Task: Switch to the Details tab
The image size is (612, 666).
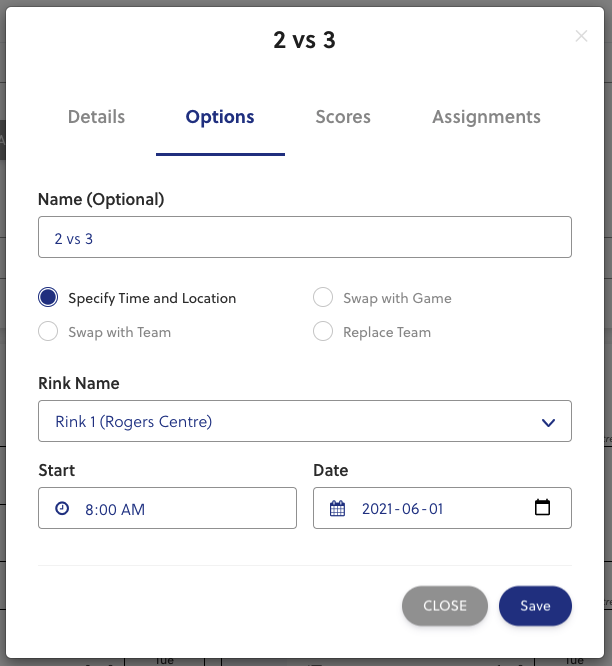Action: (x=96, y=117)
